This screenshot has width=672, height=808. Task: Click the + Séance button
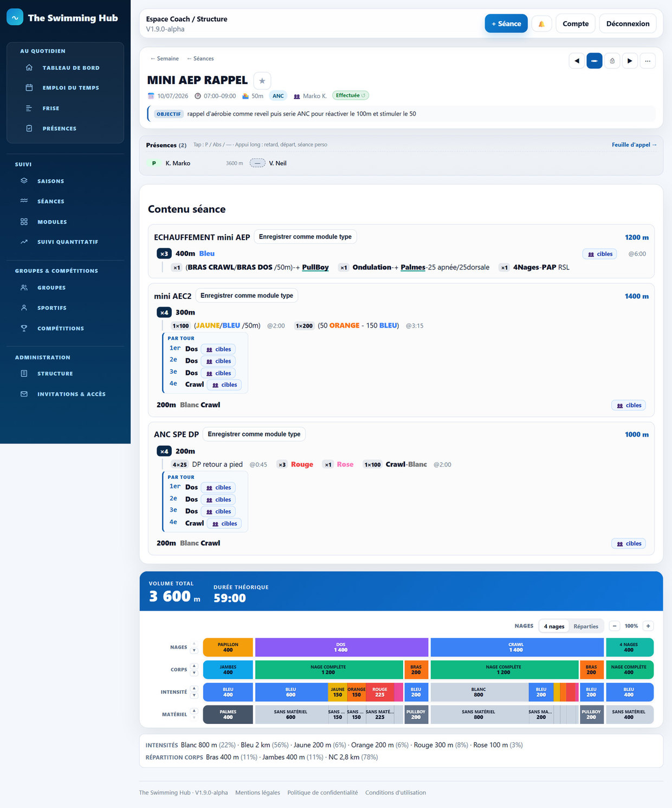pyautogui.click(x=506, y=24)
